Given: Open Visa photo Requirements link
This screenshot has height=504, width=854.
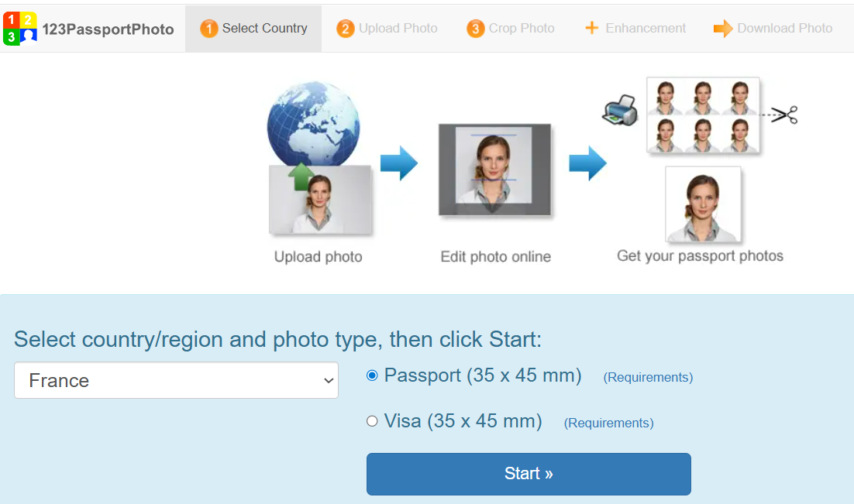Looking at the screenshot, I should [609, 423].
